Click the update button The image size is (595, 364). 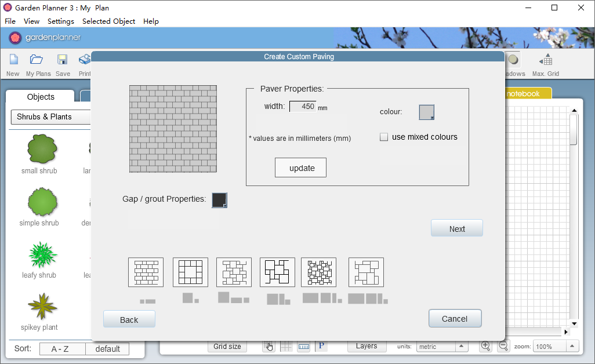(300, 168)
